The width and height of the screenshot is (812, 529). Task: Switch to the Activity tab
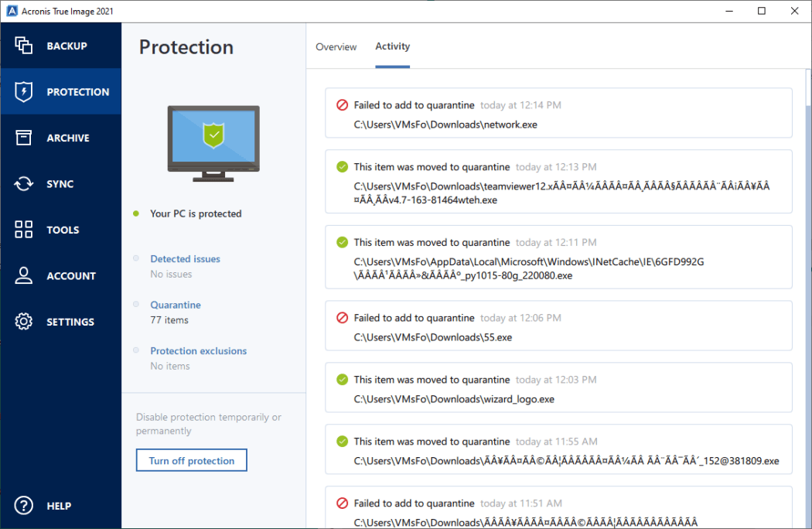tap(392, 46)
